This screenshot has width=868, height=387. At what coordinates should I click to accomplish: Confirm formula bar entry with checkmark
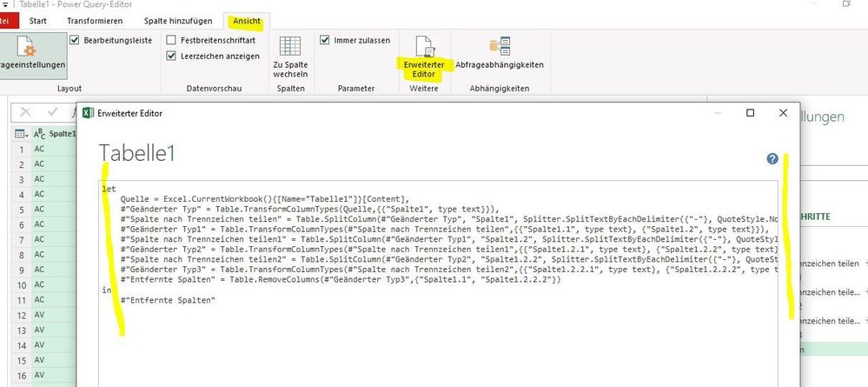[x=53, y=112]
